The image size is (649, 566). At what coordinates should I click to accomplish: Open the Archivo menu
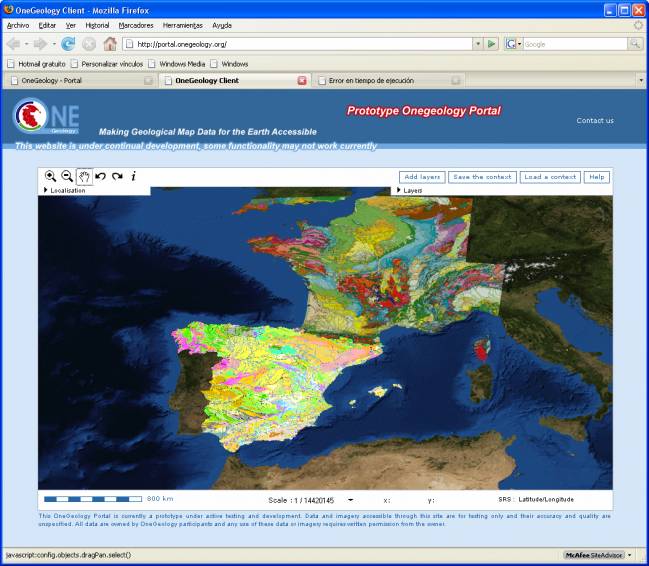[18, 25]
